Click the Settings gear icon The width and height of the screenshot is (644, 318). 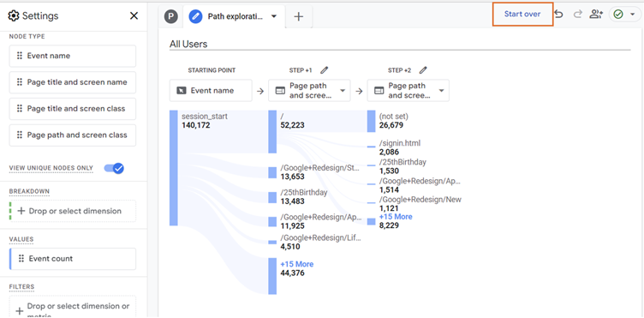click(x=14, y=16)
